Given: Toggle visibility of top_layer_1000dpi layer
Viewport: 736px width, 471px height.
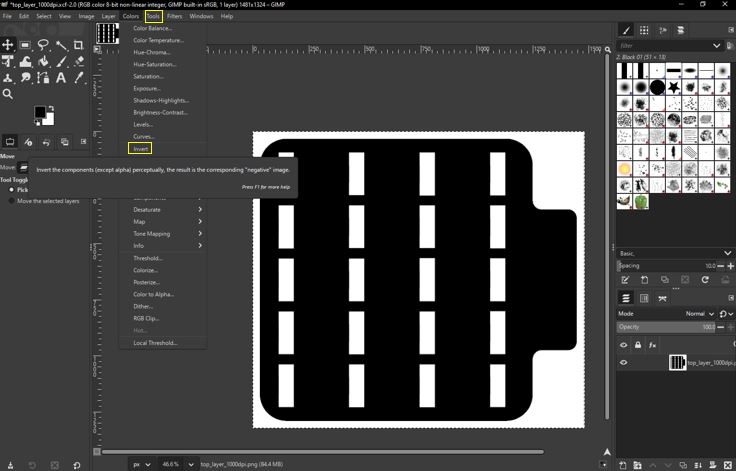Looking at the screenshot, I should (624, 363).
